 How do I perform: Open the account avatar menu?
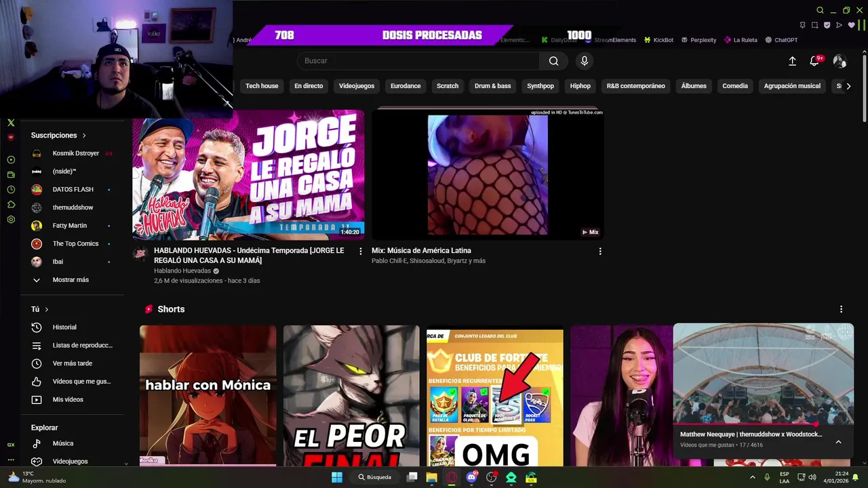840,61
